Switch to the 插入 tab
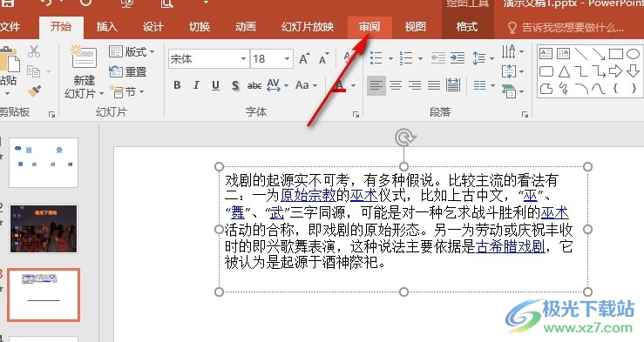Viewport: 644px width, 342px height. pos(106,27)
